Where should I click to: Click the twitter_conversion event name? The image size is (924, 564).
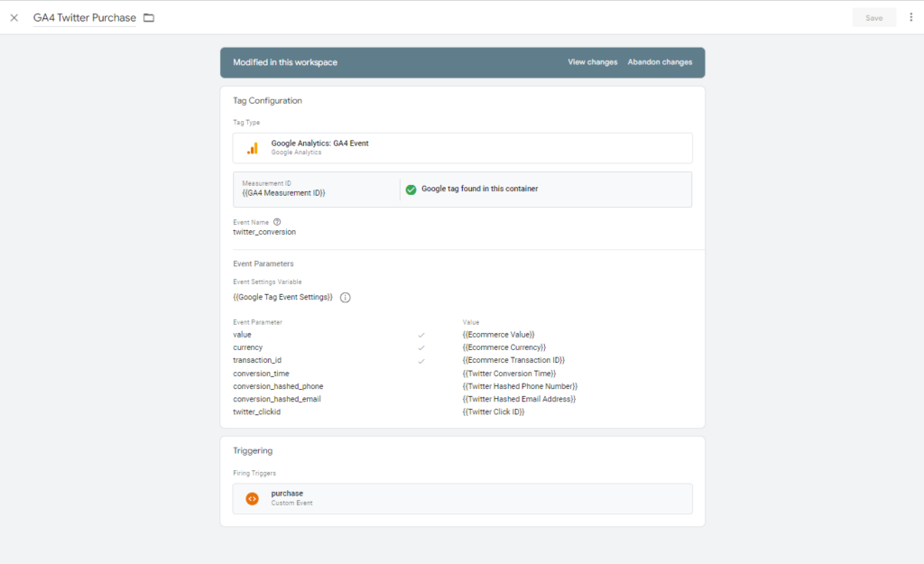[x=264, y=232]
